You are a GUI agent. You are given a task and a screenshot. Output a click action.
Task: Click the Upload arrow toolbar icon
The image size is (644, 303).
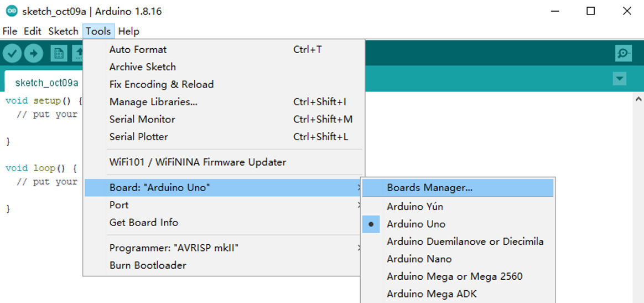34,53
